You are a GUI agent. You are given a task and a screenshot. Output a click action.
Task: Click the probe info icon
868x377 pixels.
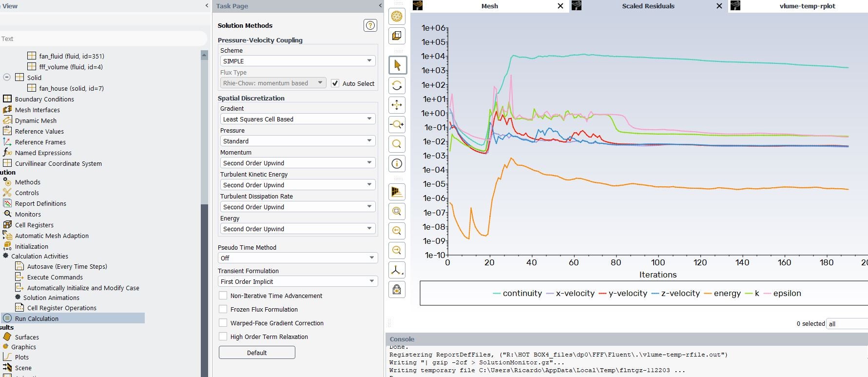pos(397,163)
